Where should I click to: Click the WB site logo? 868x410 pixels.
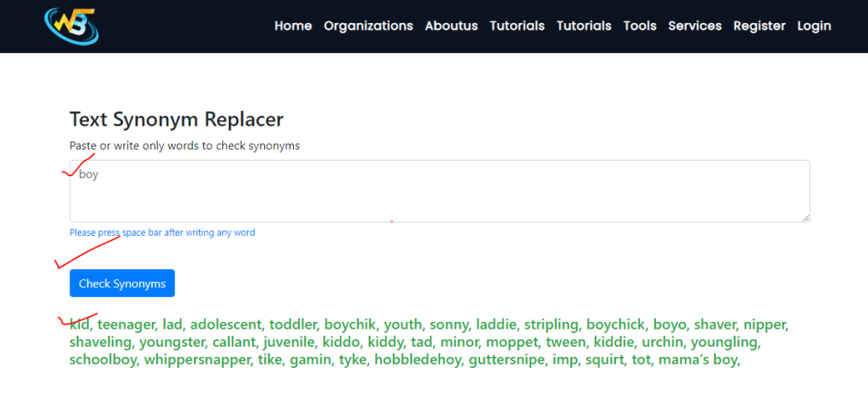72,26
